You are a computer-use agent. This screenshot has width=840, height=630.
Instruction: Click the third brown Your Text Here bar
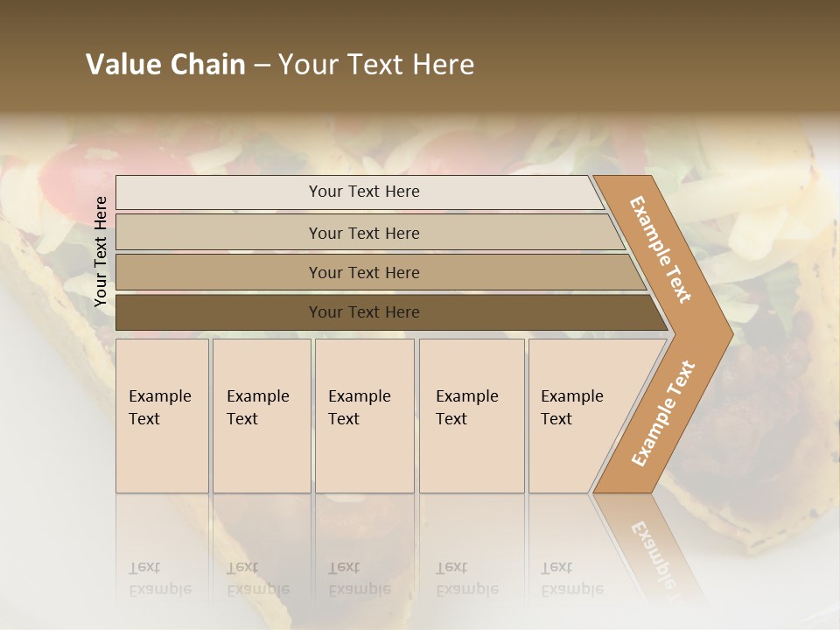(381, 272)
